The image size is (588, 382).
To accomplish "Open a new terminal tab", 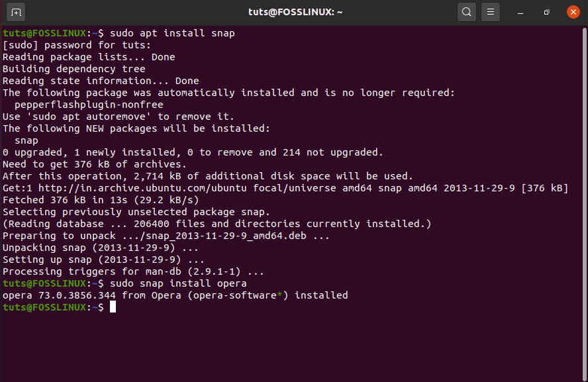I will [15, 11].
